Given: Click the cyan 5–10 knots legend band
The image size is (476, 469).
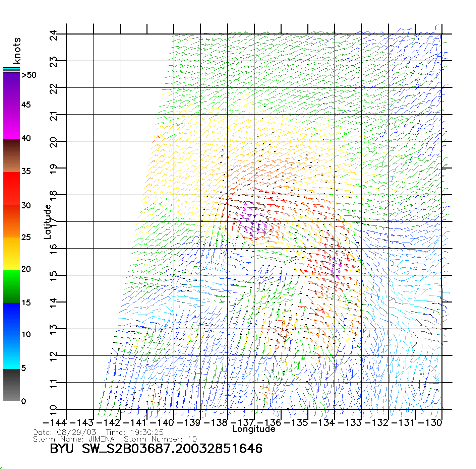Looking at the screenshot, I should pyautogui.click(x=12, y=352).
